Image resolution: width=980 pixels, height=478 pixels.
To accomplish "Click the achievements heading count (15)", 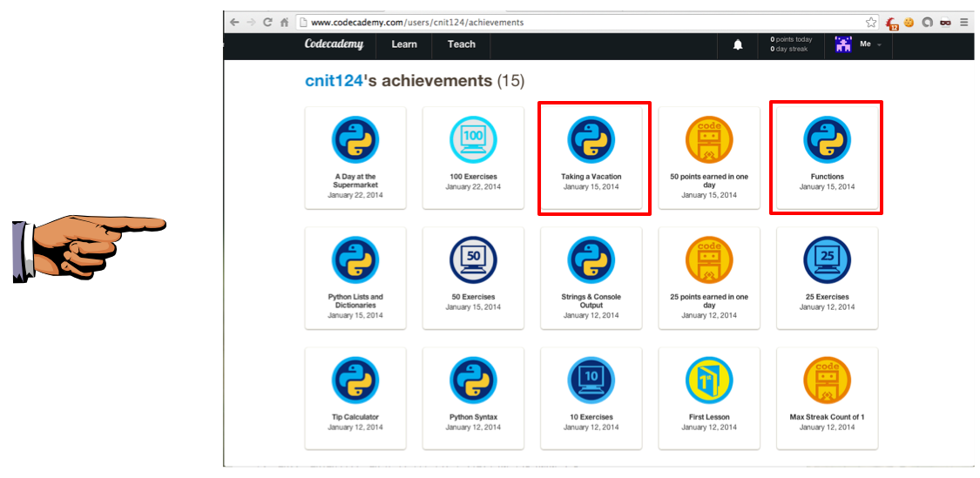I will (510, 81).
